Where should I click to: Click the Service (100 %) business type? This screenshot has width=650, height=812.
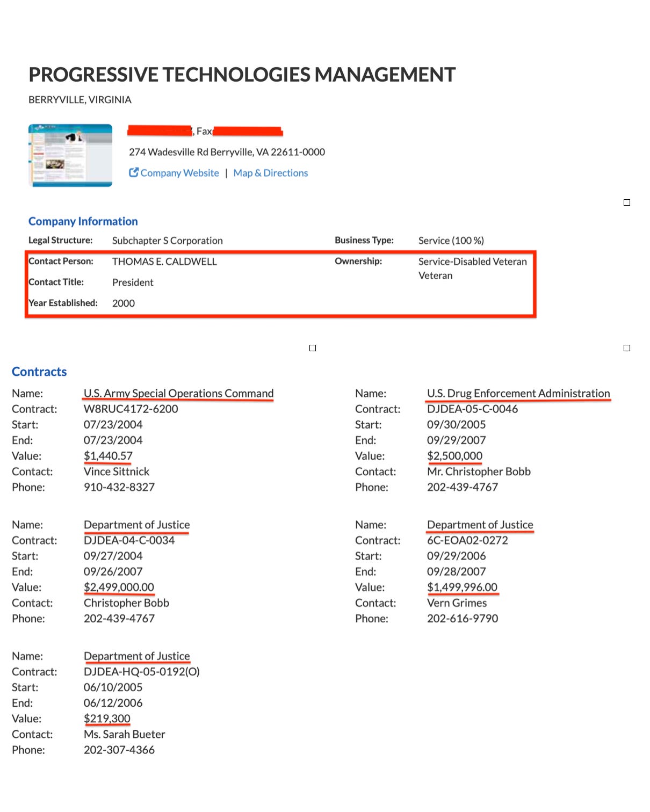pos(451,241)
